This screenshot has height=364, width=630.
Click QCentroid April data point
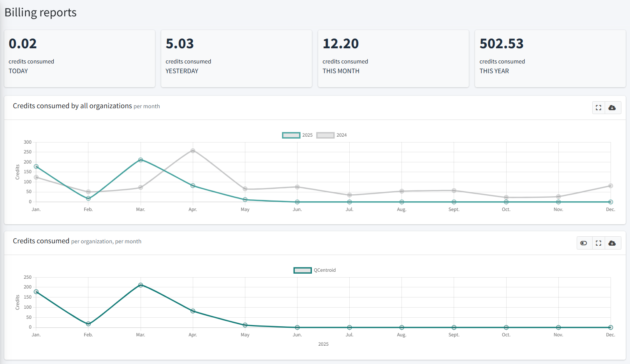pyautogui.click(x=193, y=311)
